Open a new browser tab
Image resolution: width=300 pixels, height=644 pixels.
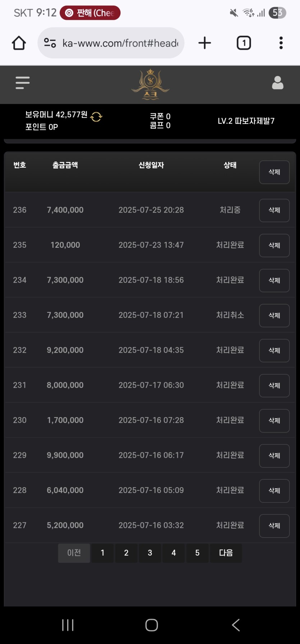[204, 43]
